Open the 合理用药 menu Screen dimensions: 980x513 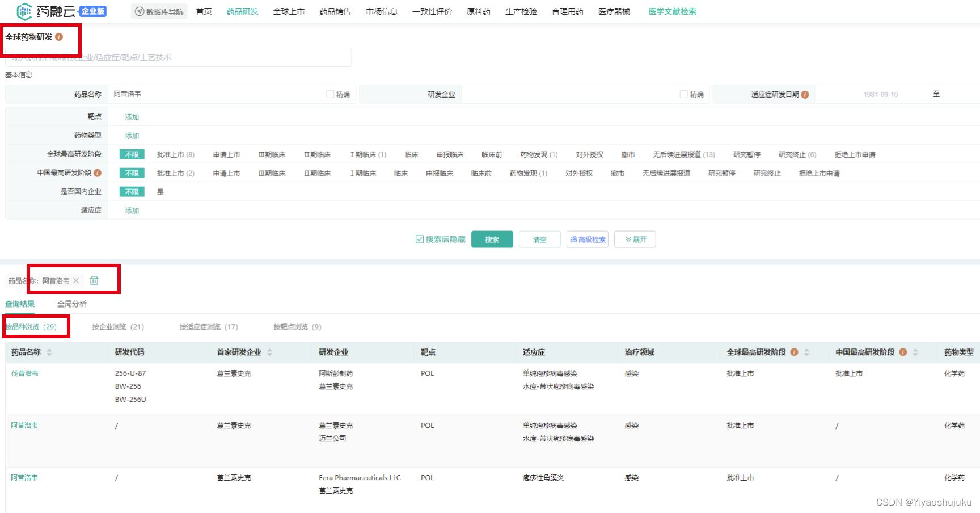tap(568, 11)
